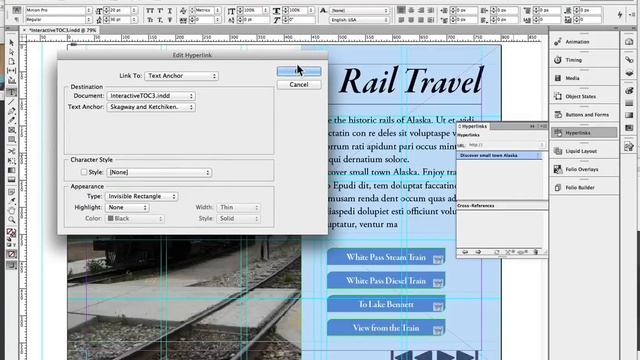Click the Strikethrough formatting icon
The width and height of the screenshot is (640, 360).
pos(170,20)
